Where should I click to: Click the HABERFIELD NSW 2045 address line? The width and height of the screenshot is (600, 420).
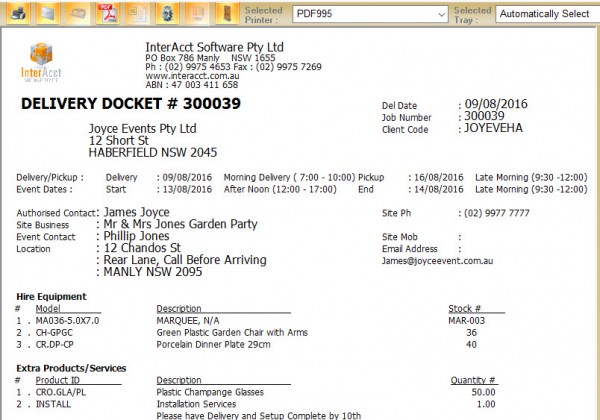tap(153, 153)
